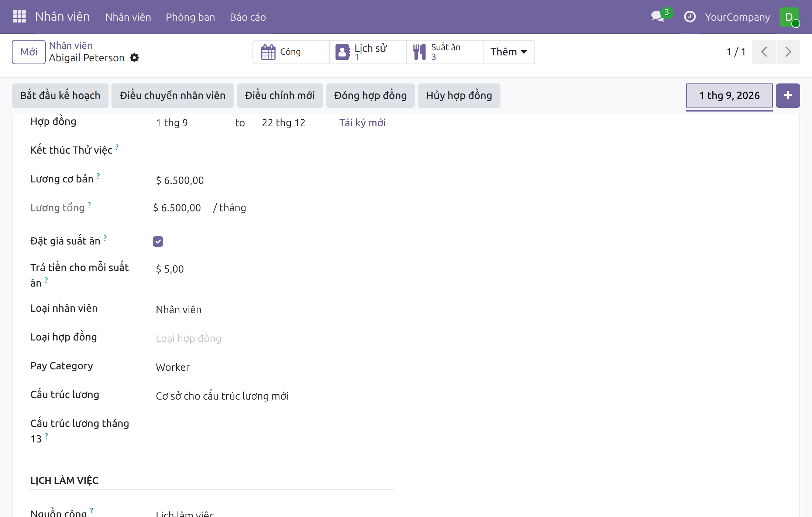Open Công calendar smart button
812x517 pixels.
click(x=291, y=52)
